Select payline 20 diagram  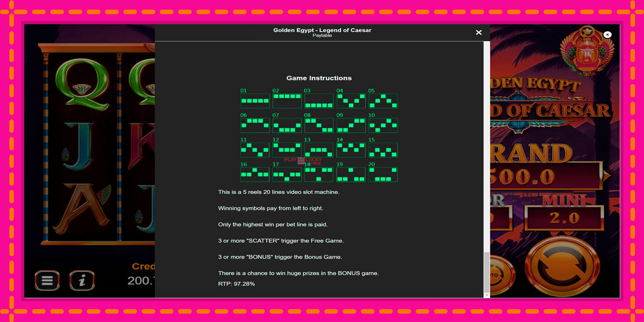click(383, 175)
